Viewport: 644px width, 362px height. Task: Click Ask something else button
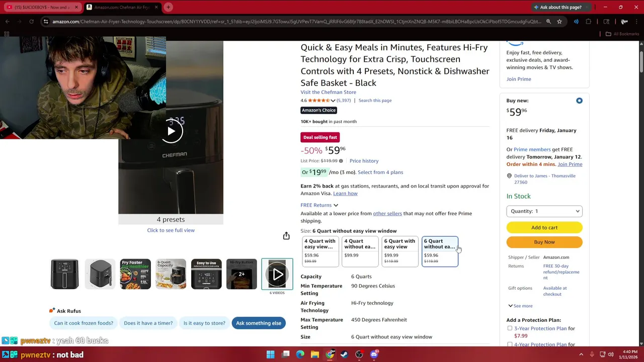[x=259, y=323]
